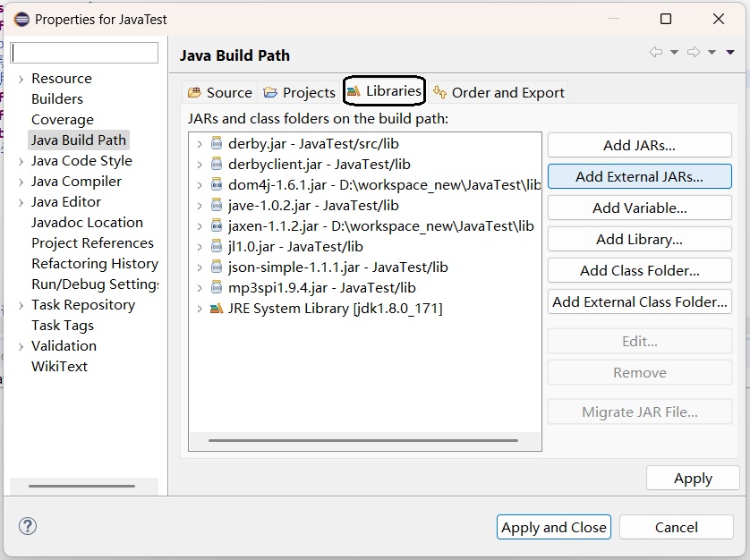The height and width of the screenshot is (560, 750).
Task: Select Java Build Path in the tree
Action: click(x=79, y=140)
